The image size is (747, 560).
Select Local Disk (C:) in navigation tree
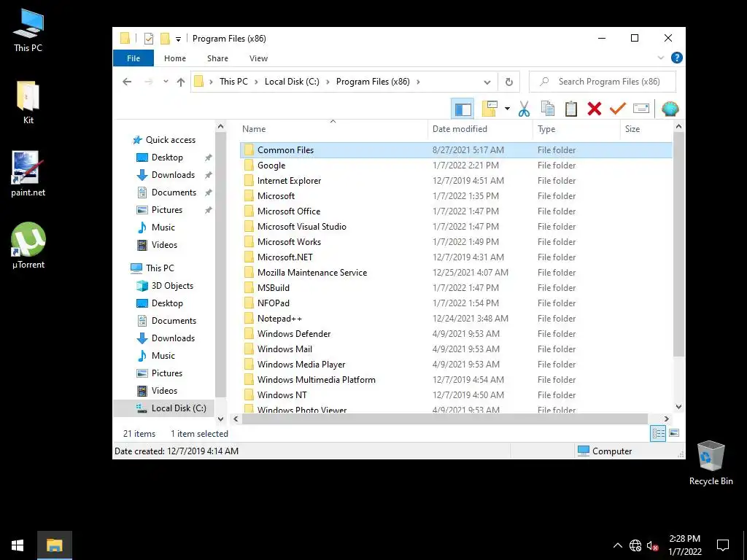pyautogui.click(x=178, y=408)
